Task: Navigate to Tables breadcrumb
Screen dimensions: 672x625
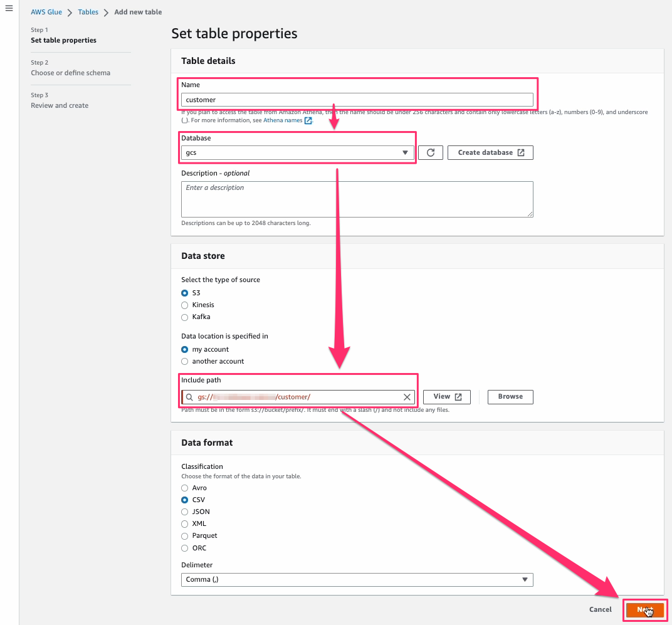Action: (88, 12)
